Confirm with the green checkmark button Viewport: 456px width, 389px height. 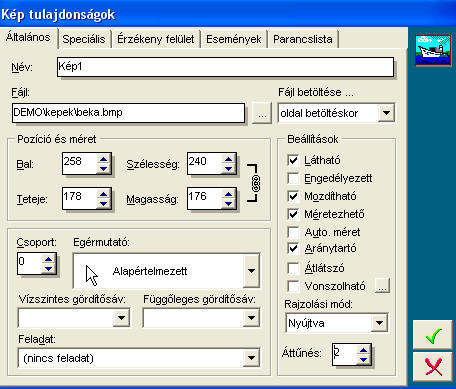[433, 335]
